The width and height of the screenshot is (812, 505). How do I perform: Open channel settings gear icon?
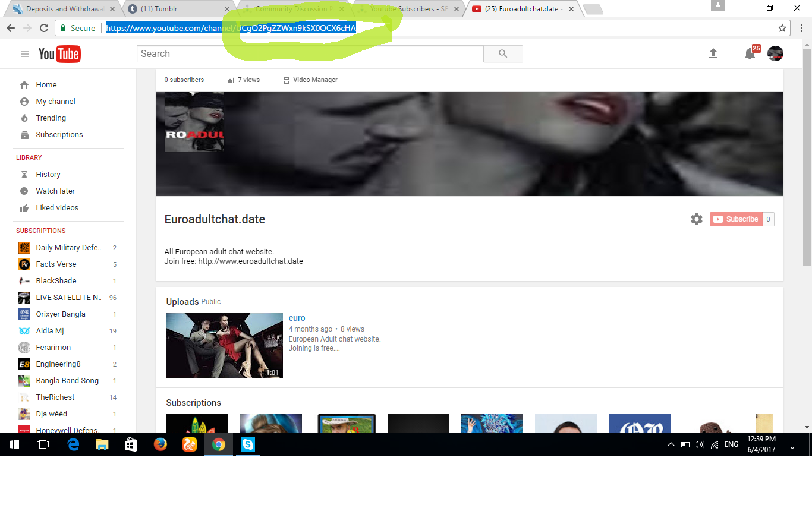pyautogui.click(x=696, y=219)
